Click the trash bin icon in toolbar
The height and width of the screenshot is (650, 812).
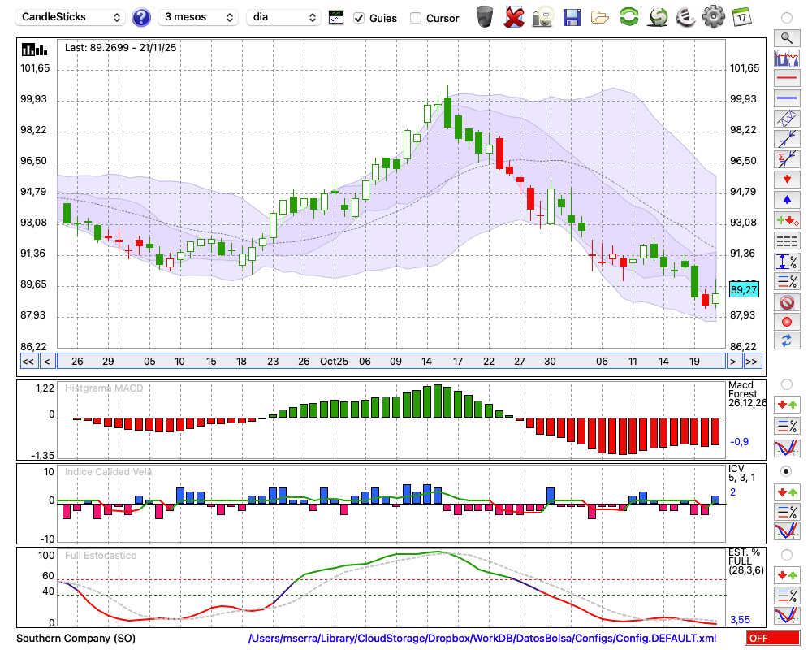(485, 16)
